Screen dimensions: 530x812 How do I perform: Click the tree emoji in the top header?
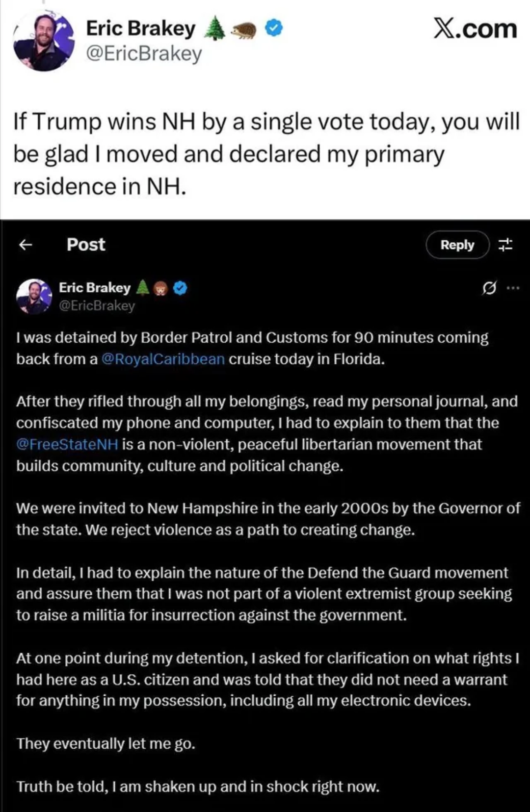213,28
